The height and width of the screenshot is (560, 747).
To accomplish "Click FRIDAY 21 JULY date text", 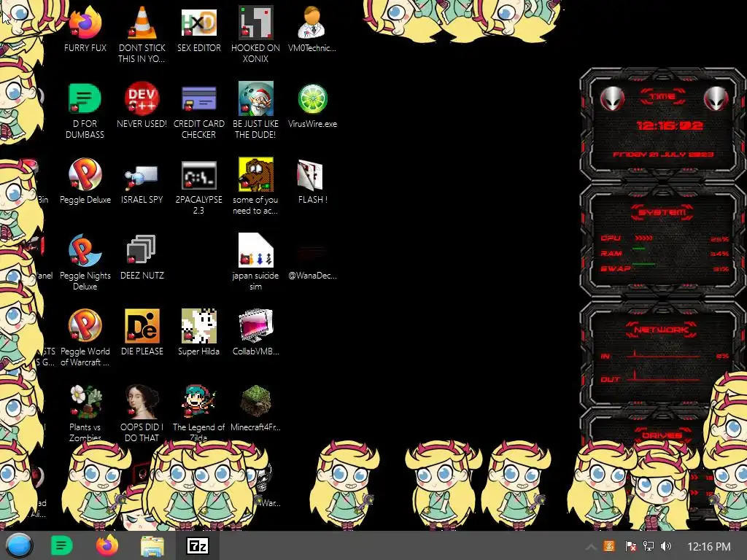I will pyautogui.click(x=663, y=155).
